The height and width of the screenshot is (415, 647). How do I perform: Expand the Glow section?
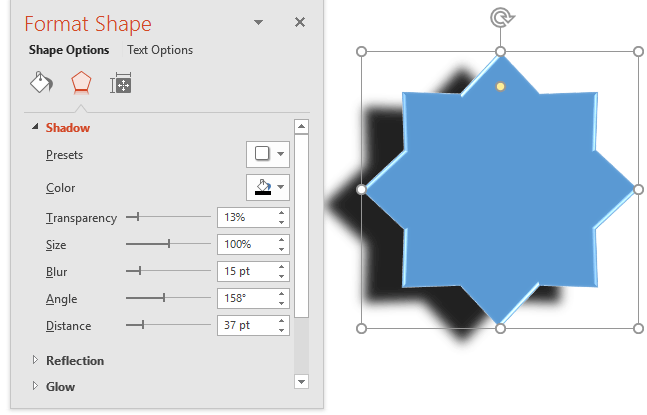36,386
